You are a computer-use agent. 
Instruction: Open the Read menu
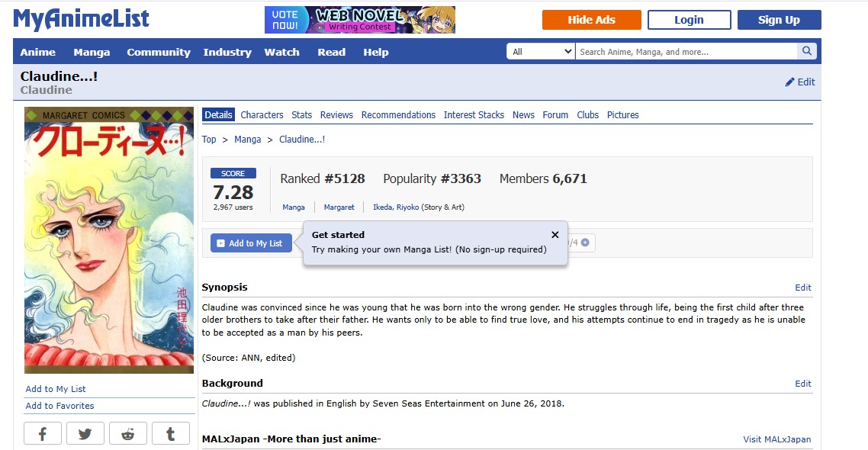click(331, 52)
